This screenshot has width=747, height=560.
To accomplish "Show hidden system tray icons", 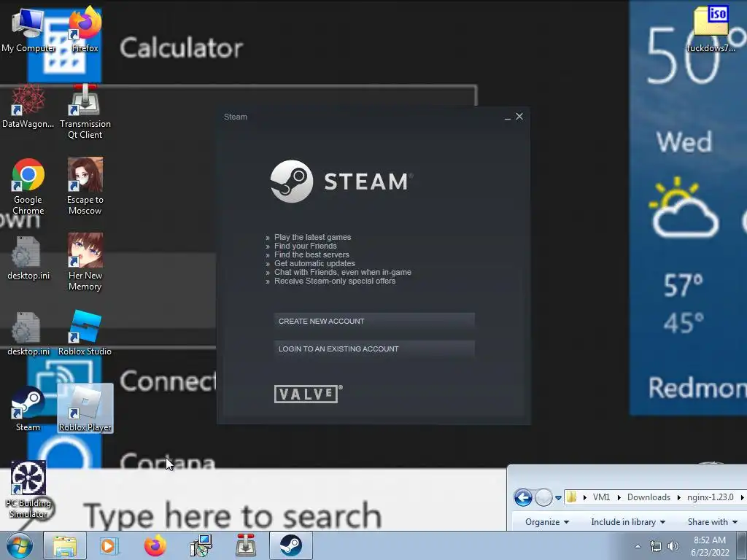I will pyautogui.click(x=638, y=546).
